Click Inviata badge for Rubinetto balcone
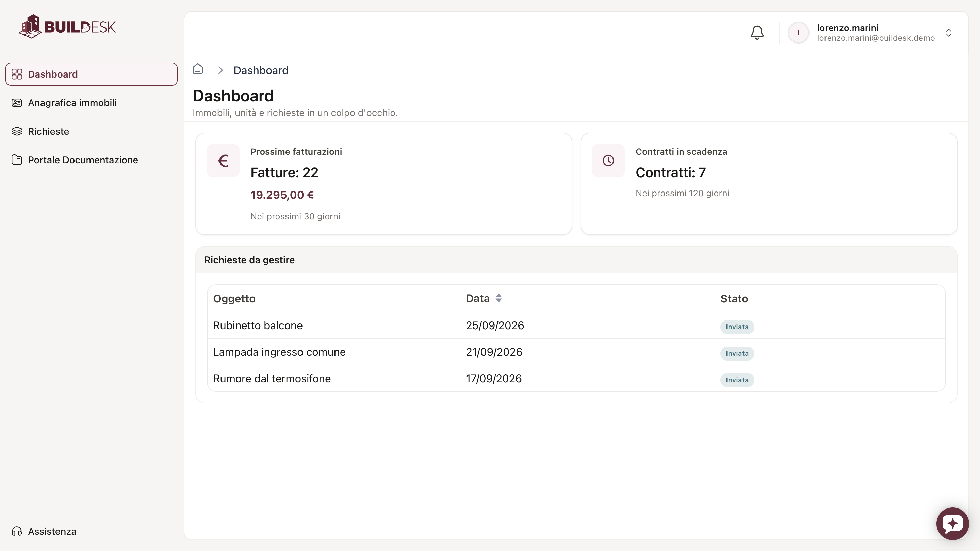The image size is (980, 551). (x=737, y=327)
